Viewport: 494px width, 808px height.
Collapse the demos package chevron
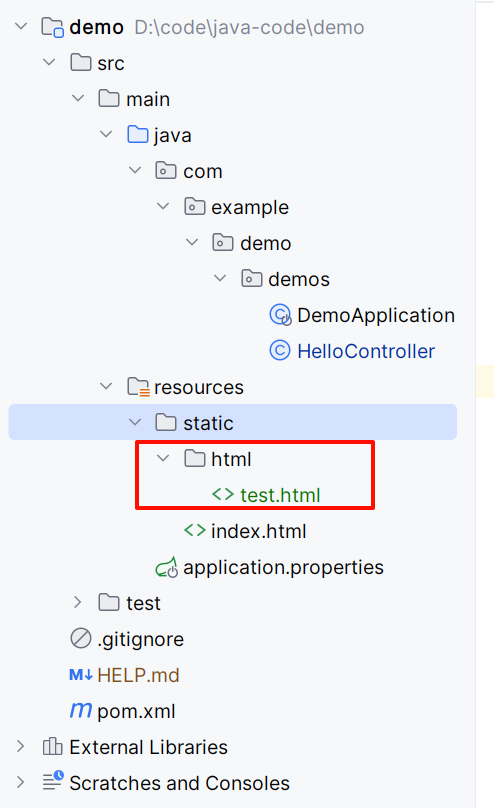pyautogui.click(x=220, y=278)
